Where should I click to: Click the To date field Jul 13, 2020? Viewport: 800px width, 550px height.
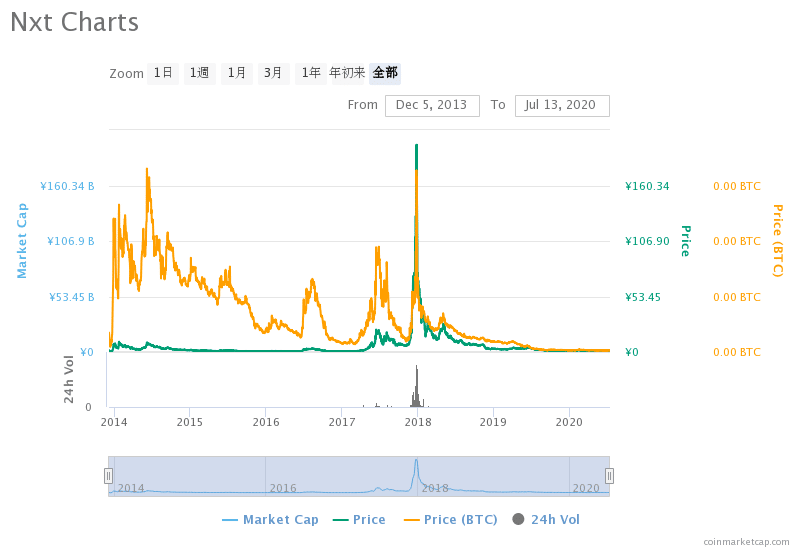562,106
